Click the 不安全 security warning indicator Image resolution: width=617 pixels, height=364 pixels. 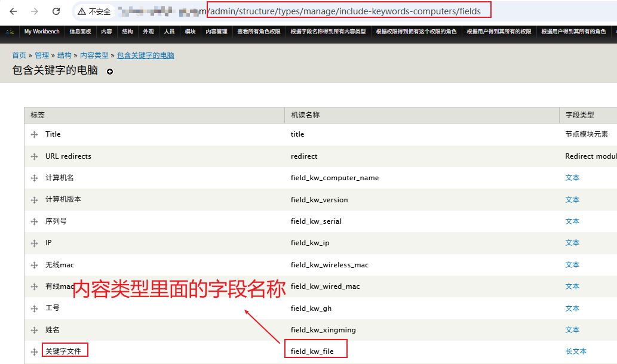(x=94, y=11)
